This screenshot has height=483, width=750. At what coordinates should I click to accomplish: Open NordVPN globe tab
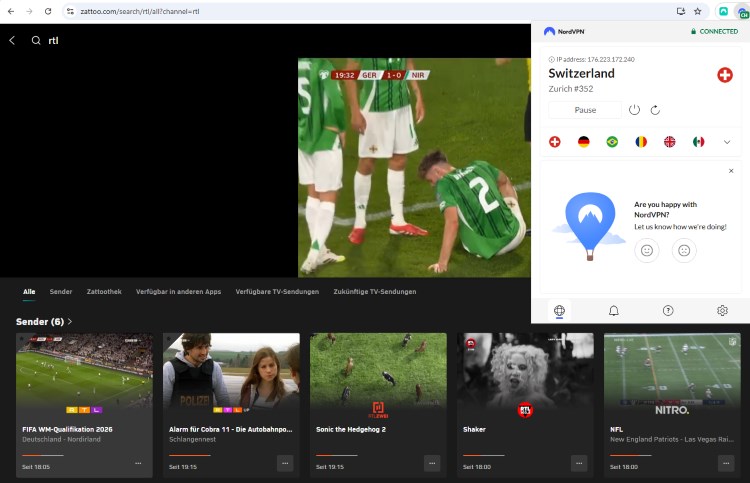pos(559,311)
